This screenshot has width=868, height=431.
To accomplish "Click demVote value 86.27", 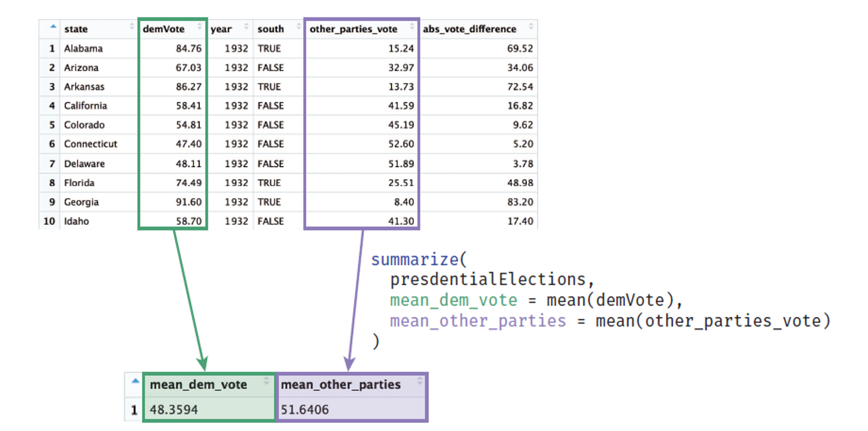I will coord(189,86).
